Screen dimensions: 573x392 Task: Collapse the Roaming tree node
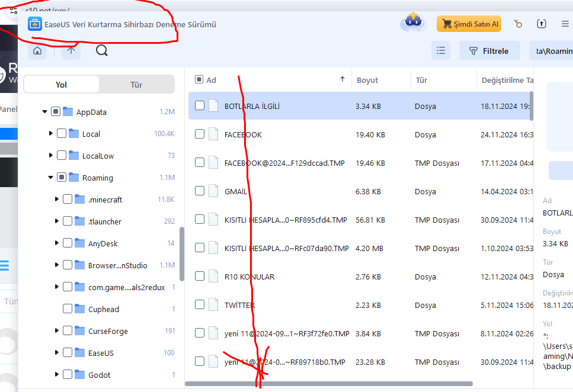coord(51,177)
